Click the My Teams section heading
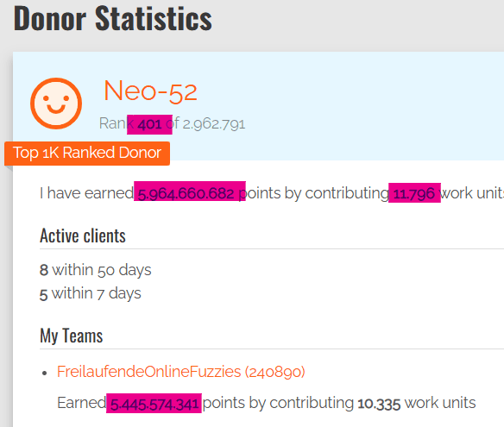 click(72, 336)
